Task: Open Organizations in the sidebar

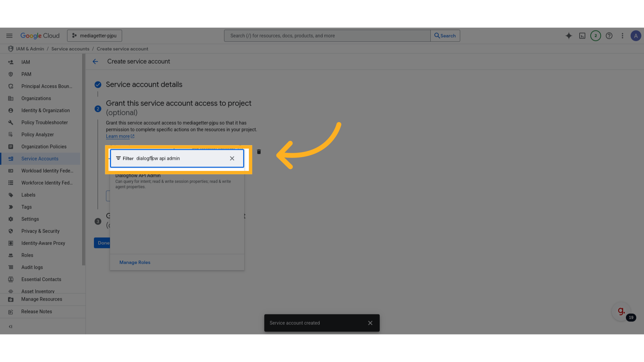Action: (x=40, y=98)
